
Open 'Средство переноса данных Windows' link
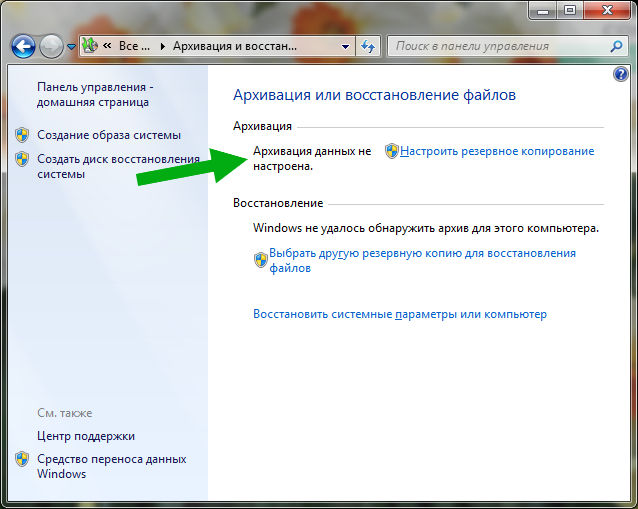pos(111,466)
